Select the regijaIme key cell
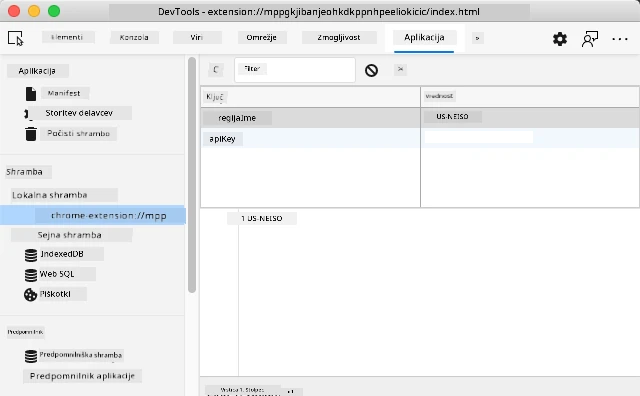Screen dimensions: 640x396 pos(310,118)
